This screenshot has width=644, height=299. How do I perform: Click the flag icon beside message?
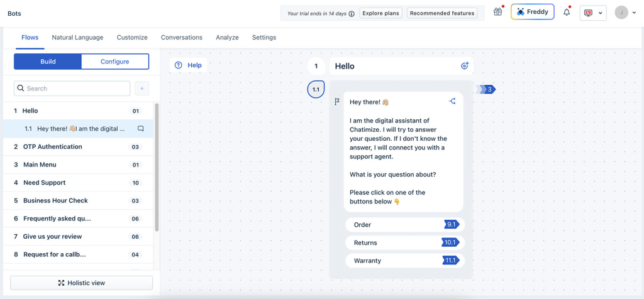pyautogui.click(x=337, y=102)
